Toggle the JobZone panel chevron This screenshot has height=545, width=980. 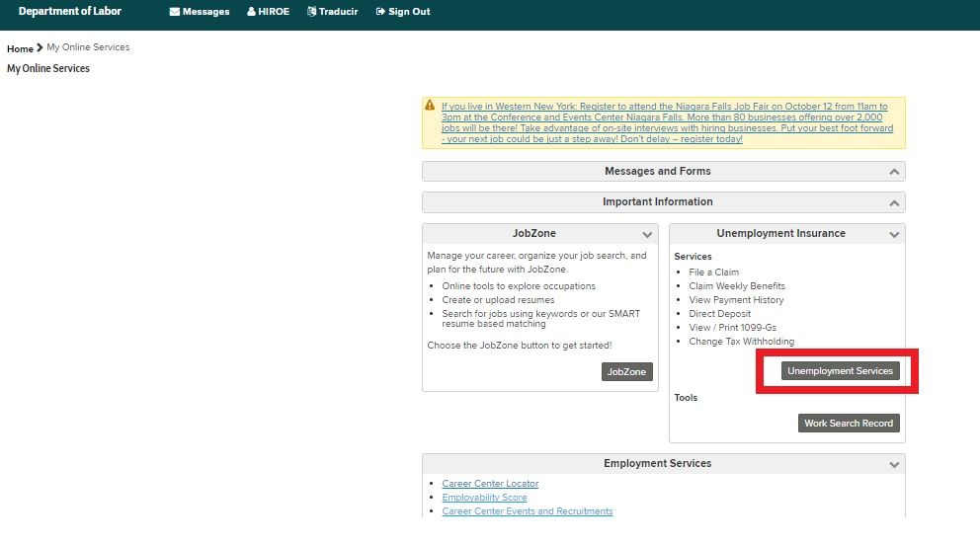point(647,235)
